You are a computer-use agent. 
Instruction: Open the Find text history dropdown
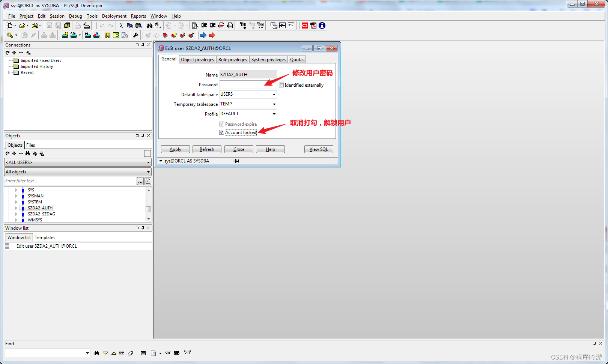pos(87,353)
